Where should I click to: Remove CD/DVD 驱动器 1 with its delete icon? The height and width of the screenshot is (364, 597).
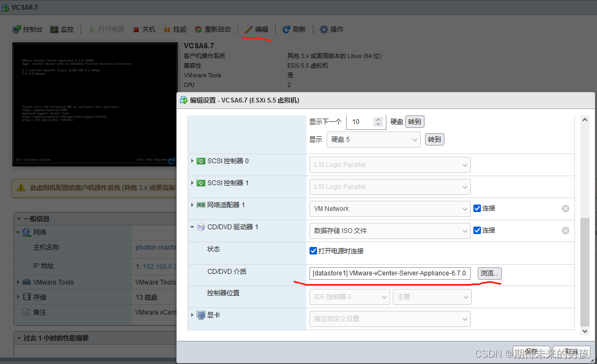coord(565,230)
